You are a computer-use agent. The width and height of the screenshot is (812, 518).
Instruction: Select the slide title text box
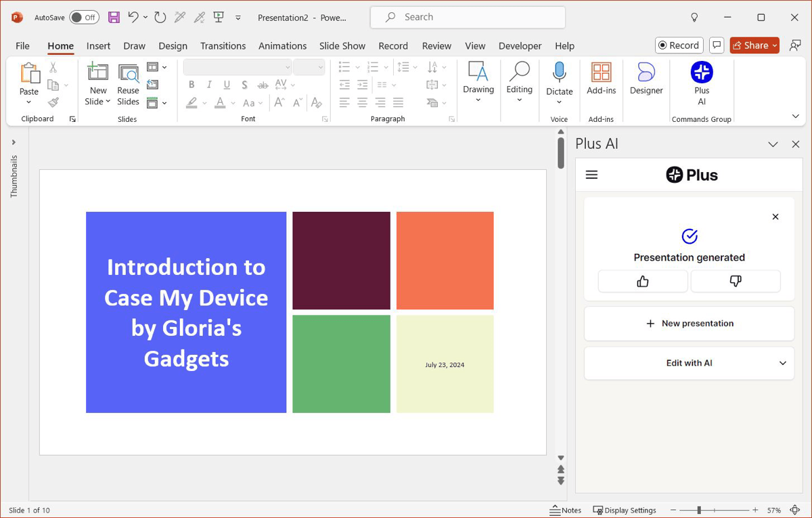(x=186, y=312)
